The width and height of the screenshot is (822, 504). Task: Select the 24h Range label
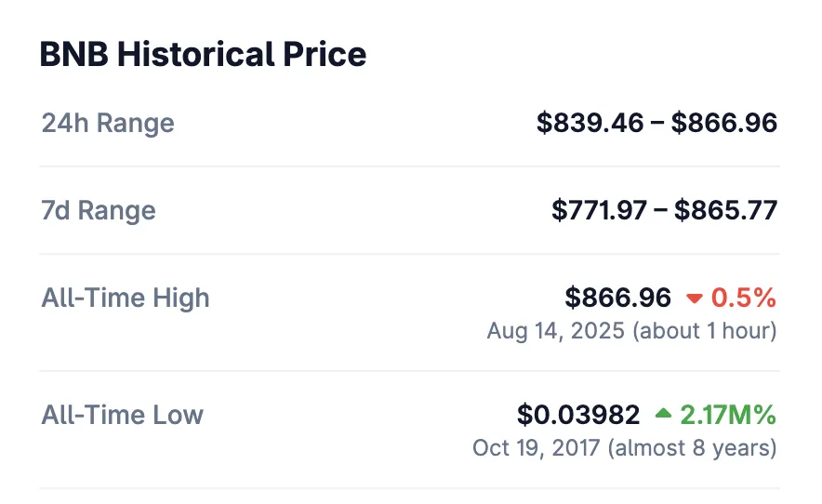coord(108,123)
